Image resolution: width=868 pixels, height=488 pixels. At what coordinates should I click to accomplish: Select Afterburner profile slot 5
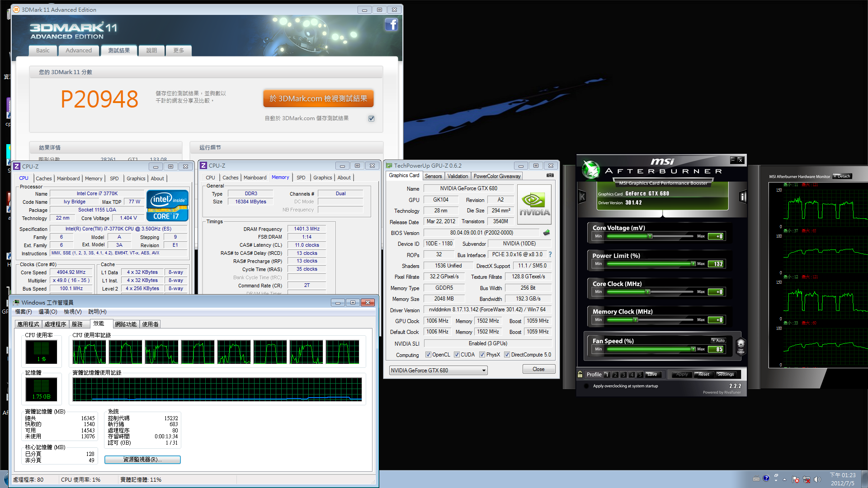pyautogui.click(x=640, y=375)
